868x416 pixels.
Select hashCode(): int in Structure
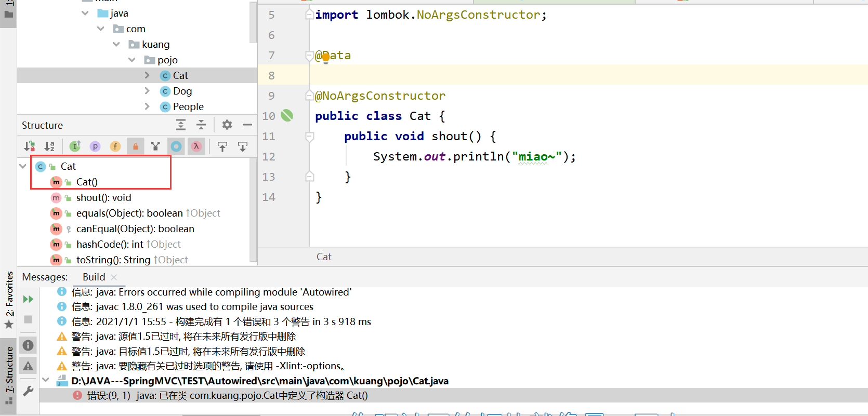click(x=110, y=244)
